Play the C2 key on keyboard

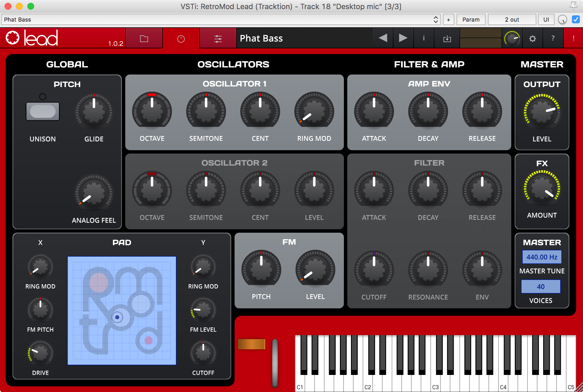coord(368,383)
